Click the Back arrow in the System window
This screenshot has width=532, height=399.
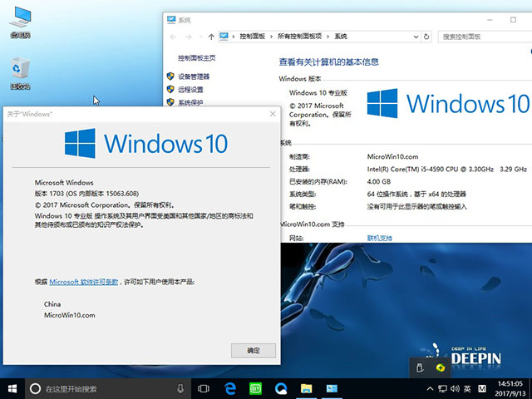point(173,37)
